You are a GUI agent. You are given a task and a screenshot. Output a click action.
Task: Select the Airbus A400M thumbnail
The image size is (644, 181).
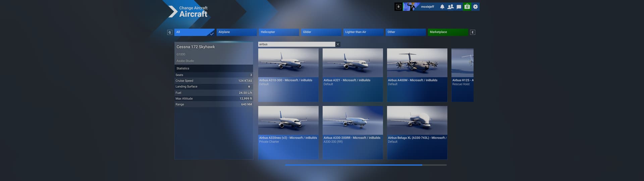pyautogui.click(x=417, y=63)
